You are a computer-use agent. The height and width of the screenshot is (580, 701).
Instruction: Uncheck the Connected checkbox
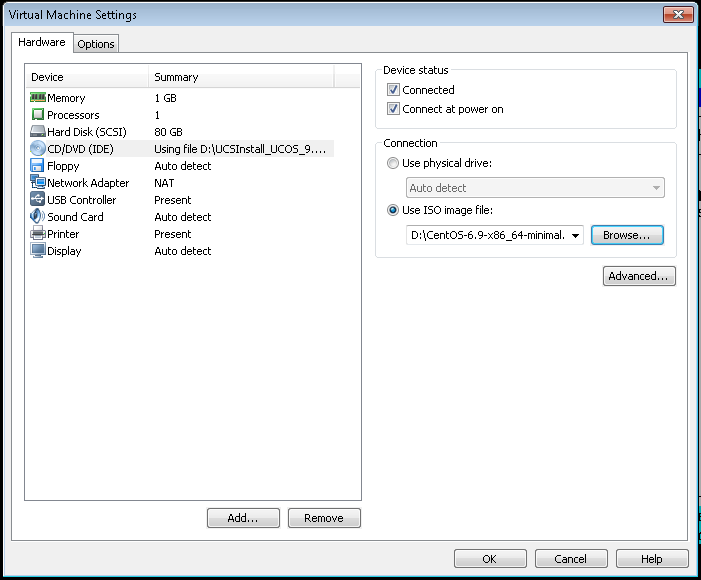click(x=393, y=90)
